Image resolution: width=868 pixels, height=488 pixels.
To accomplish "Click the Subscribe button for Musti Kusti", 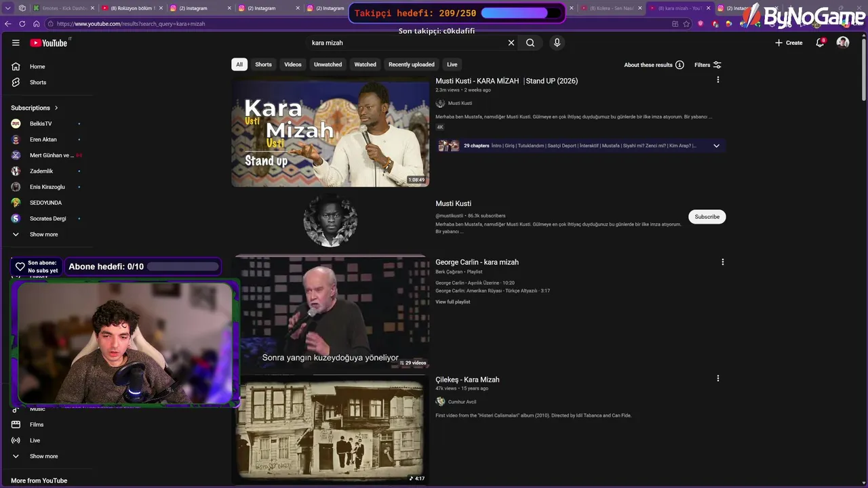I will pos(707,217).
